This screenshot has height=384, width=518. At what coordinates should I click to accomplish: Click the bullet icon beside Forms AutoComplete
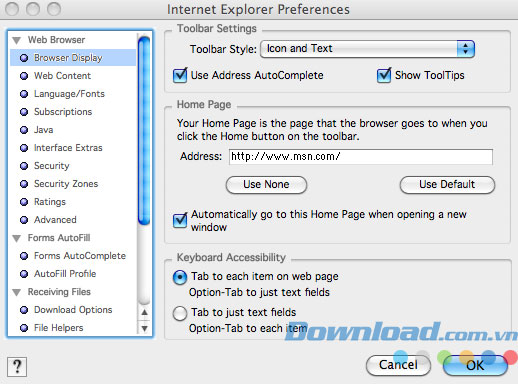[24, 256]
